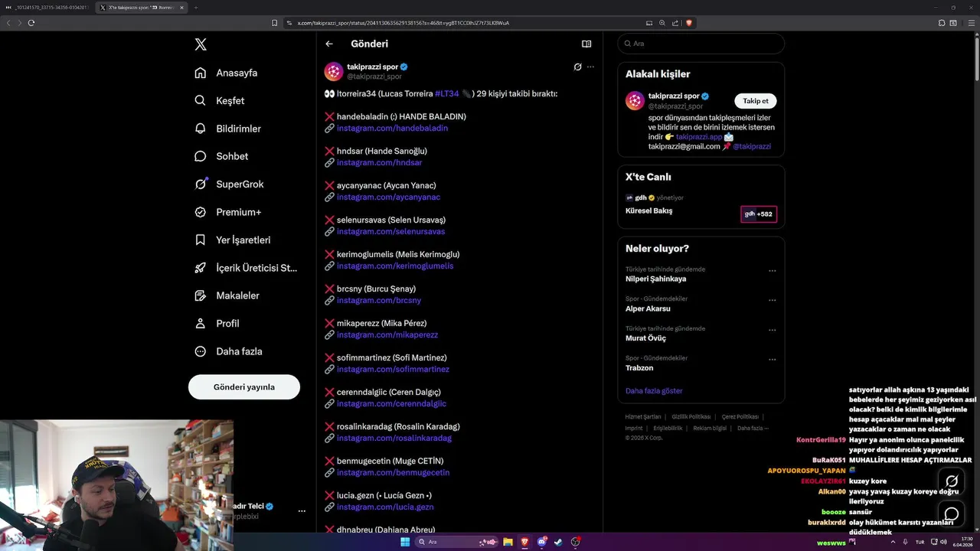Open options for Nilperi Şahinkaya trend
Screen dimensions: 980x551
tap(772, 270)
